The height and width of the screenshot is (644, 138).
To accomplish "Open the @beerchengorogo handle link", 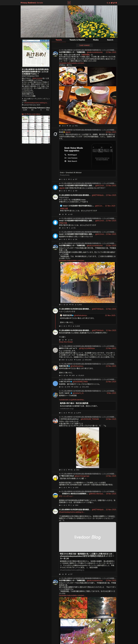I will coord(82,476).
